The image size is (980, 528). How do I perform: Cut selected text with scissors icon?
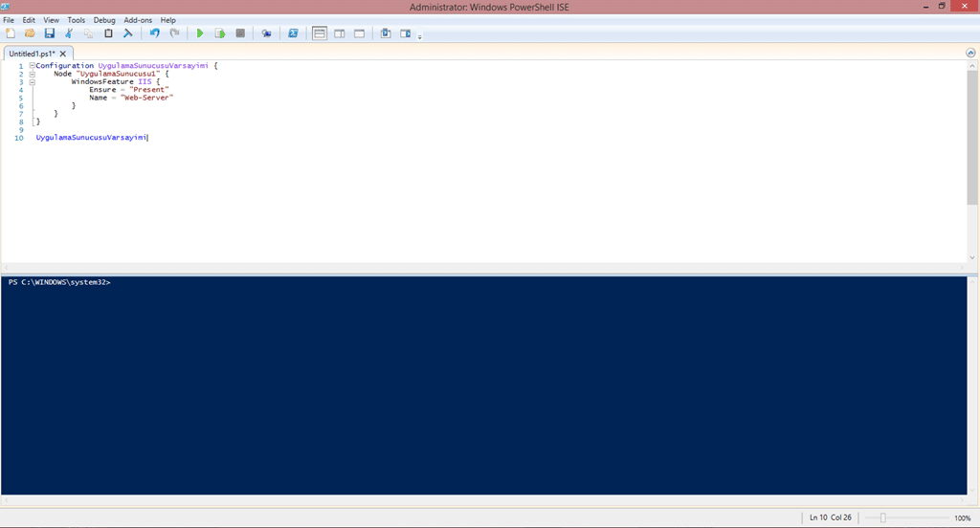point(69,33)
